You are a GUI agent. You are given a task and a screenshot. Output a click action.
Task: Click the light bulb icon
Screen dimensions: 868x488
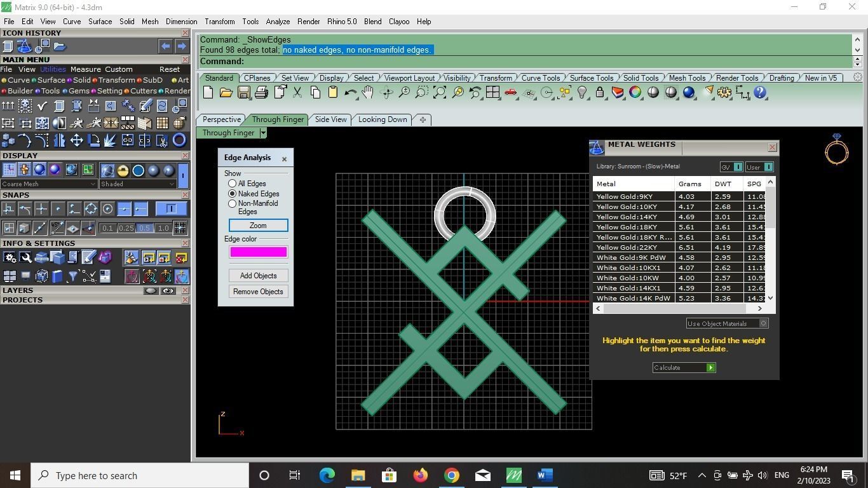[x=582, y=93]
